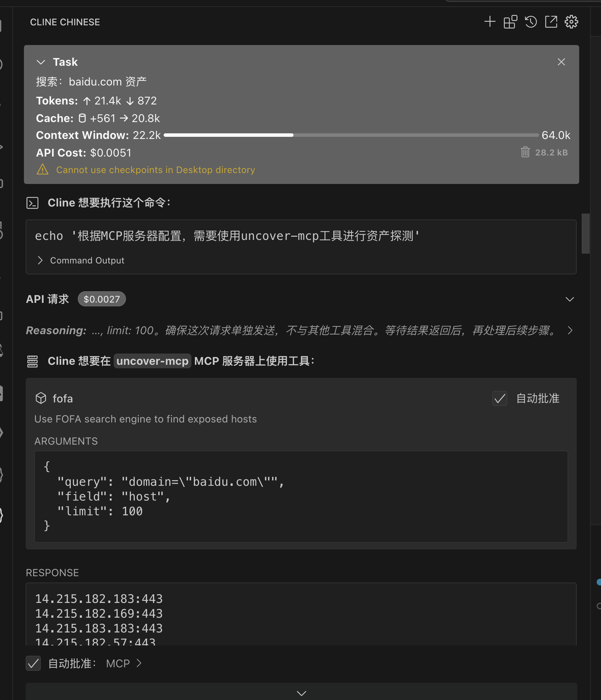Image resolution: width=601 pixels, height=700 pixels.
Task: Open the MCP servers icon
Action: click(510, 22)
